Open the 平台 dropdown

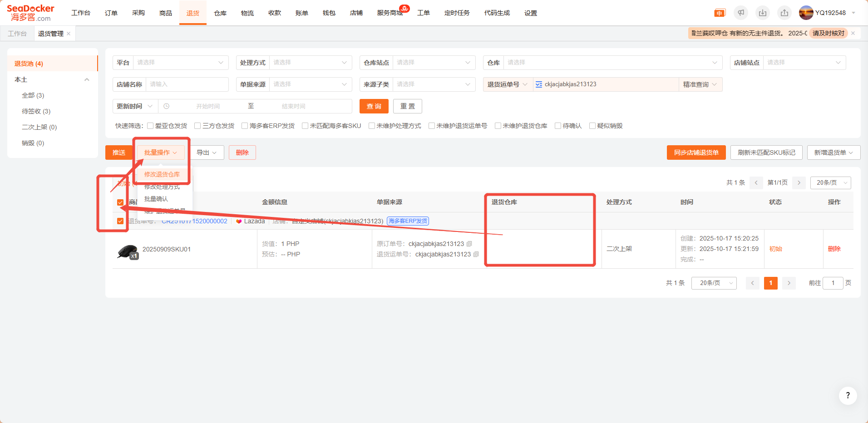181,63
